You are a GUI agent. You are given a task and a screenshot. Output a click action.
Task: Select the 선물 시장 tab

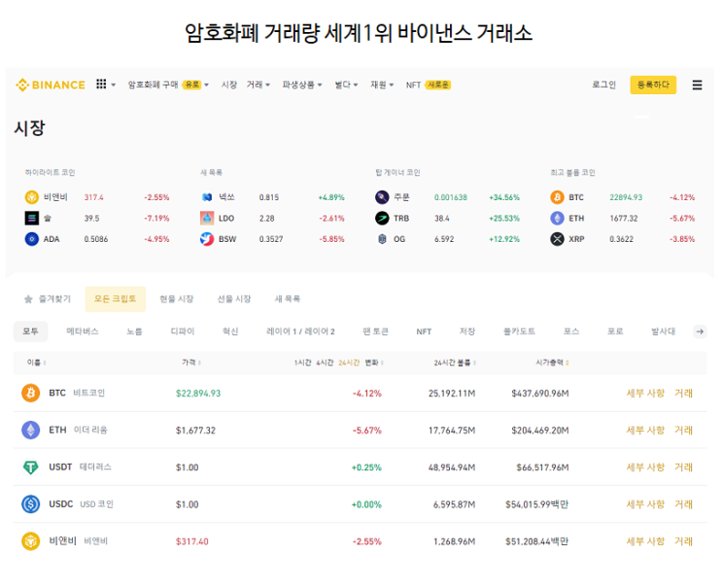234,298
